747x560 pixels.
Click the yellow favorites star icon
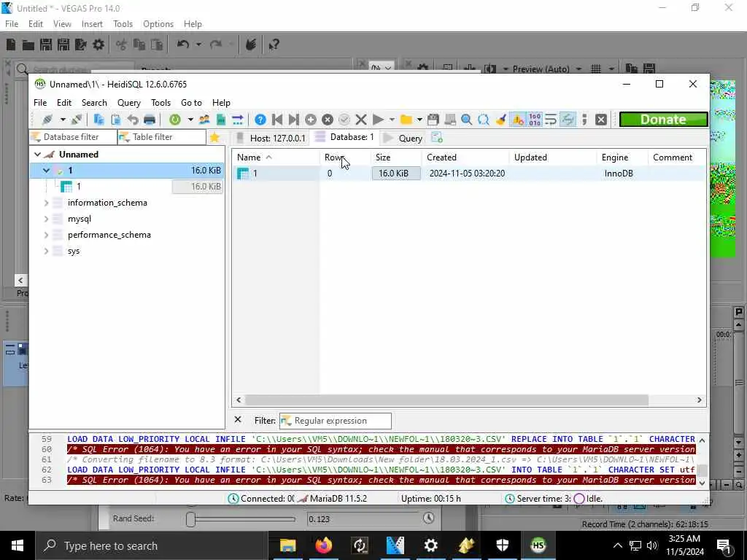coord(214,138)
